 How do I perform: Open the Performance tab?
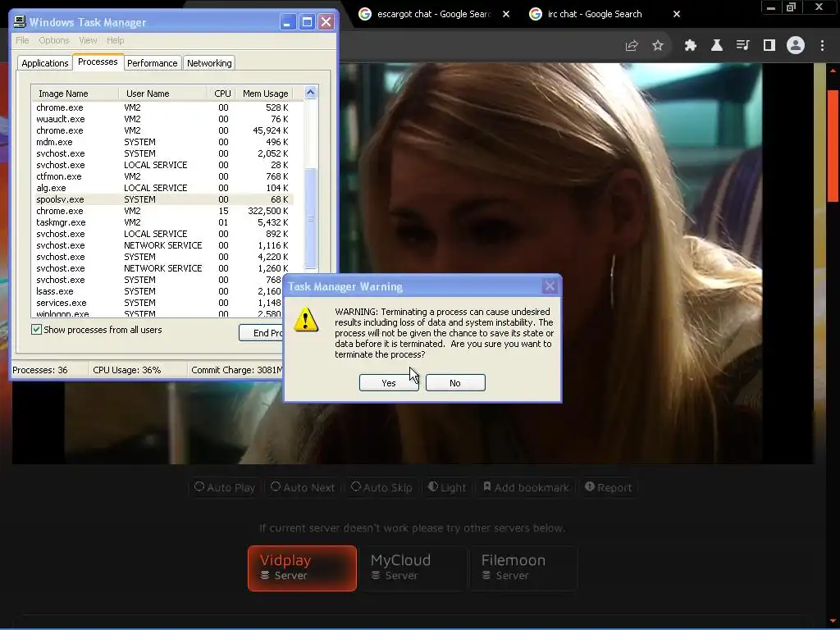point(152,63)
